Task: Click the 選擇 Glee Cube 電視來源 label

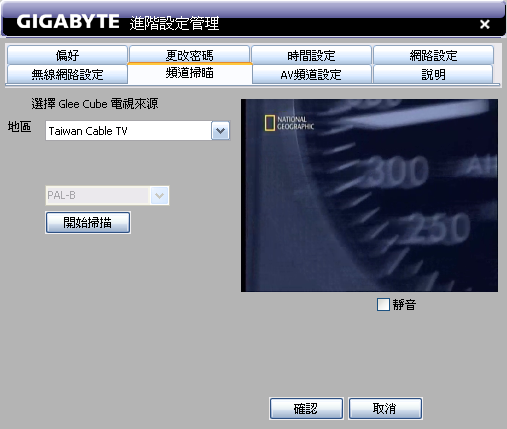Action: pos(95,104)
